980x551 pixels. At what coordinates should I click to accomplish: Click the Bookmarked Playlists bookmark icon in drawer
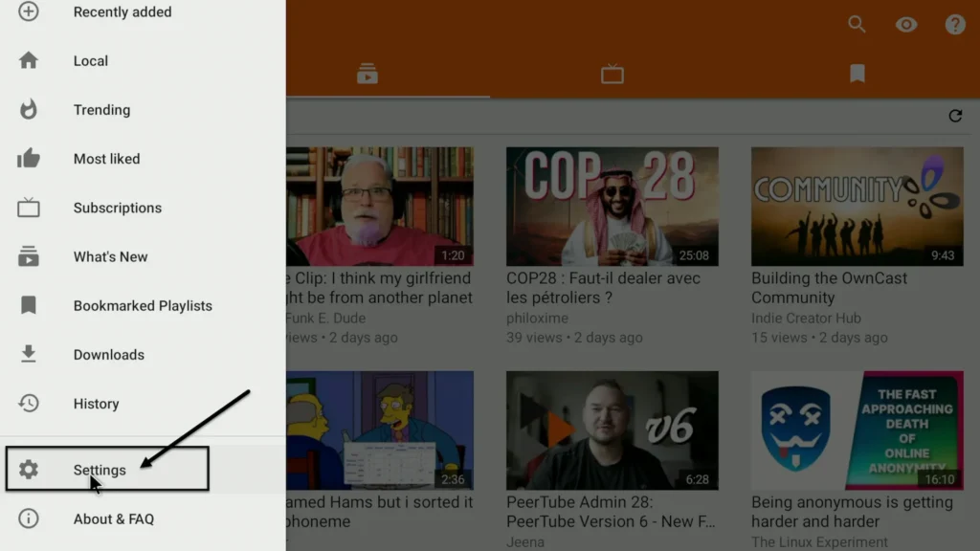pos(28,305)
